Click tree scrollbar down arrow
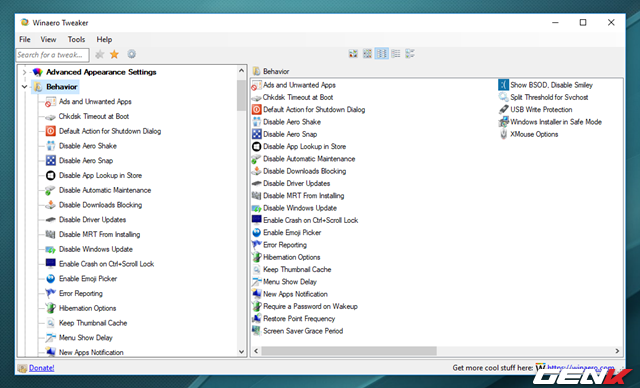 click(x=241, y=351)
